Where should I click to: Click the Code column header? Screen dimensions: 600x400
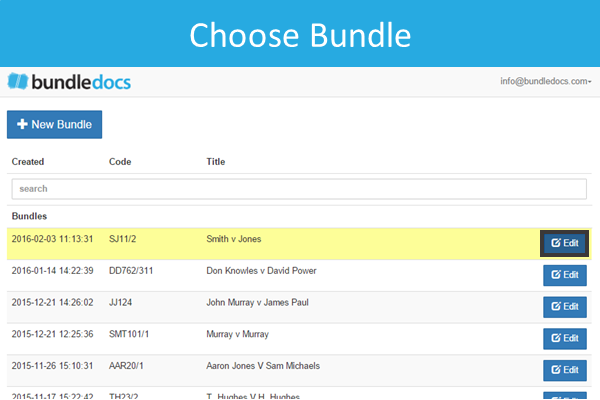[120, 162]
